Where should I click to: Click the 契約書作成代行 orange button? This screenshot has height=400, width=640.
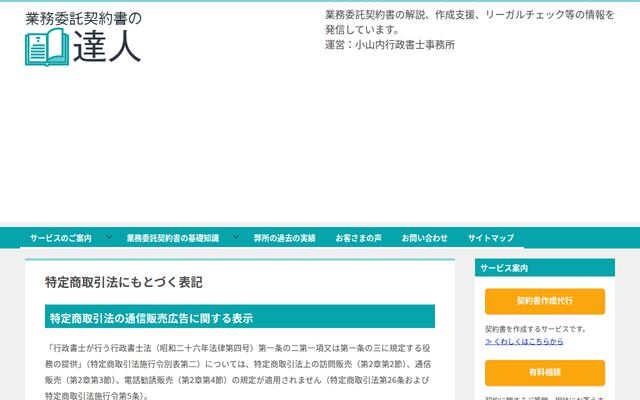[x=545, y=301]
